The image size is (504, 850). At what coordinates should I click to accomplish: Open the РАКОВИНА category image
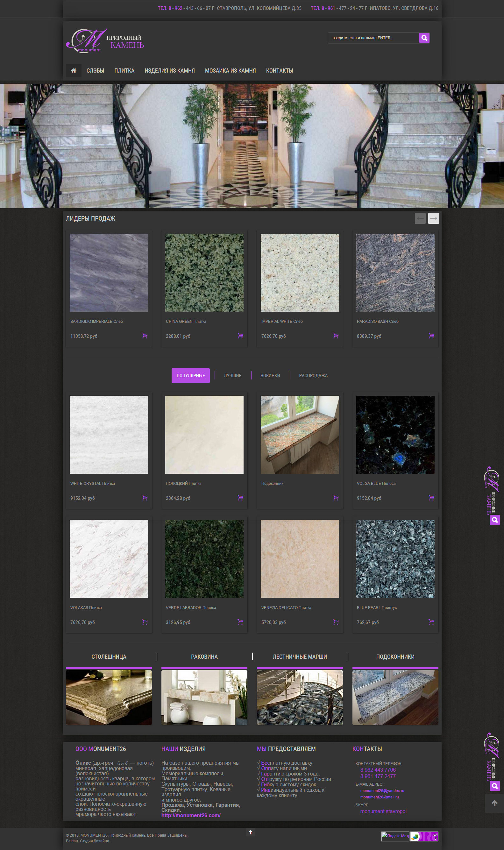pyautogui.click(x=204, y=698)
